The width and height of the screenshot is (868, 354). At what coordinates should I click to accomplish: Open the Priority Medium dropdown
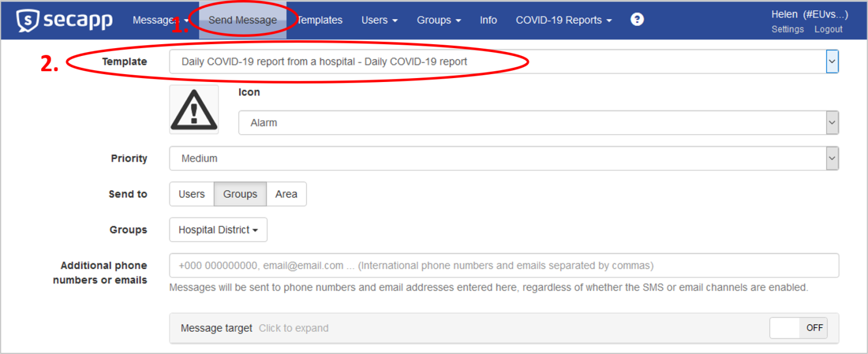tap(503, 159)
